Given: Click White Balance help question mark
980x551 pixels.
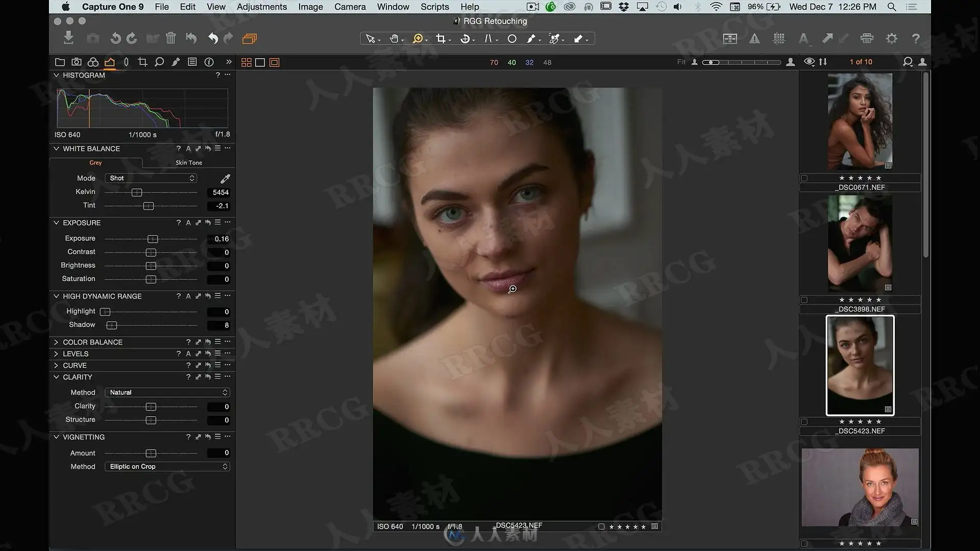Looking at the screenshot, I should 178,148.
